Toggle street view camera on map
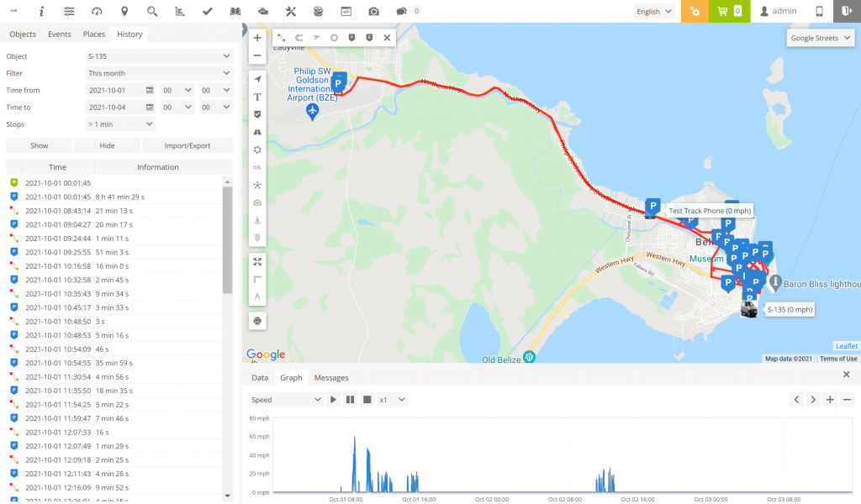This screenshot has height=504, width=861. [x=257, y=203]
